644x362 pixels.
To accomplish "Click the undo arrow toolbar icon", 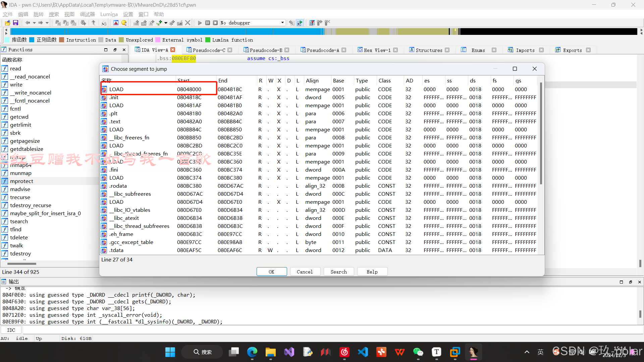I will pyautogui.click(x=94, y=23).
